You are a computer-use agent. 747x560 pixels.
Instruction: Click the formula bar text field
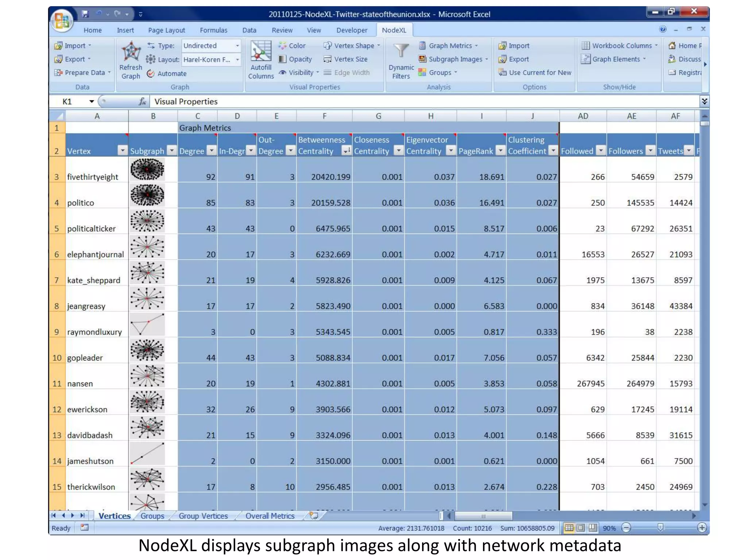point(425,101)
